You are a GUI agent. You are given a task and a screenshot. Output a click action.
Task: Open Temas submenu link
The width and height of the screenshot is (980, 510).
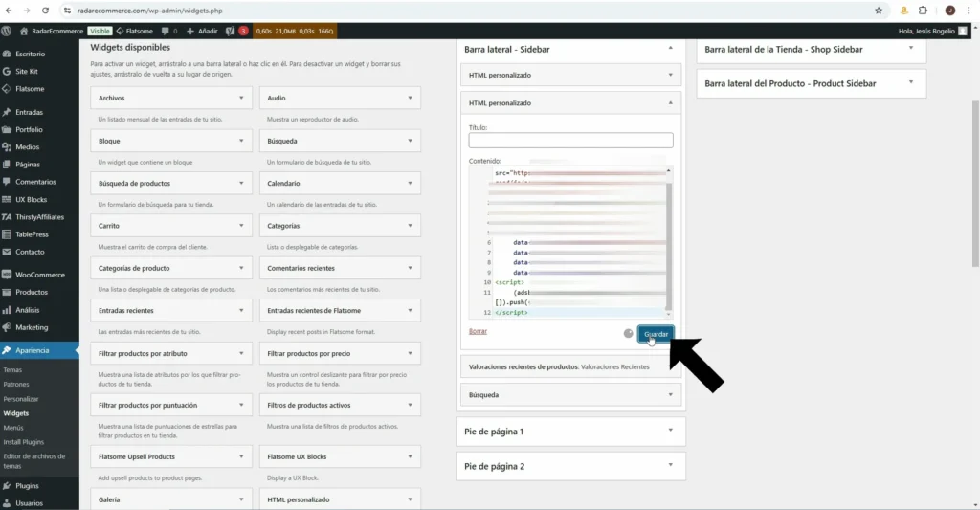click(12, 370)
